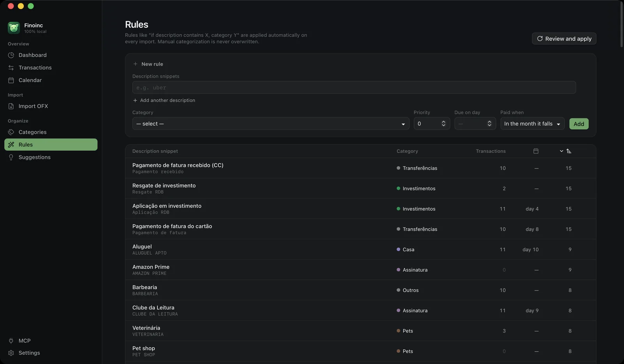Image resolution: width=624 pixels, height=364 pixels.
Task: Click the Review and apply button
Action: tap(564, 39)
